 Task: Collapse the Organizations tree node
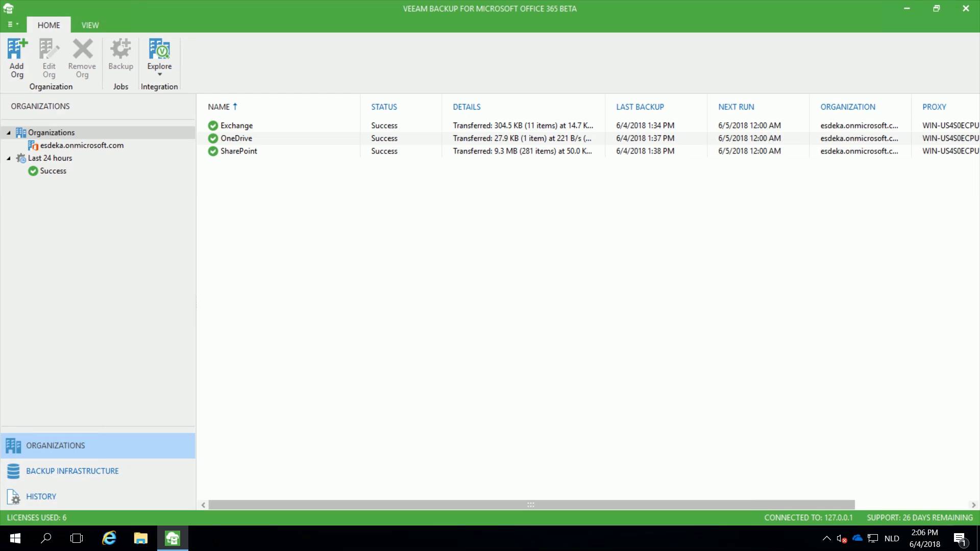pyautogui.click(x=9, y=133)
